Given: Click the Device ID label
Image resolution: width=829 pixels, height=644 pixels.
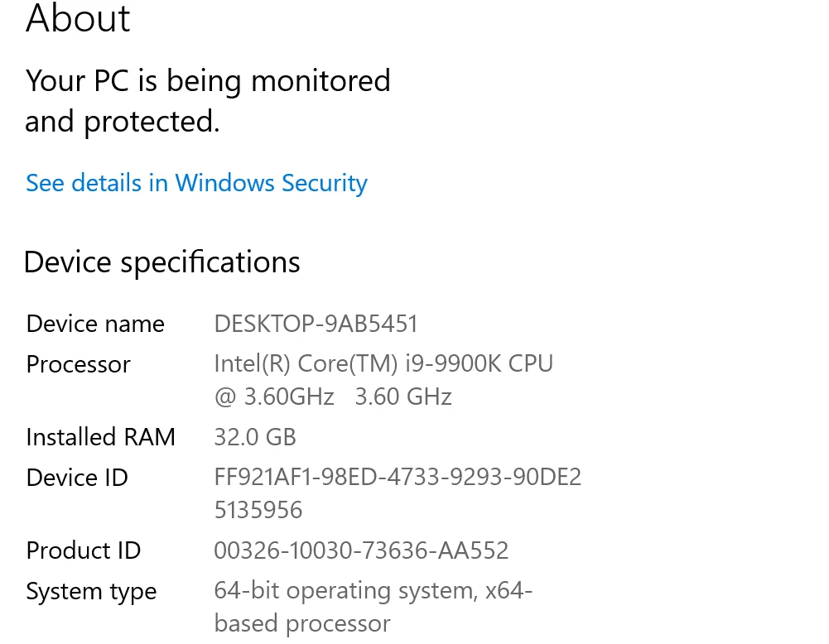Looking at the screenshot, I should point(77,478).
